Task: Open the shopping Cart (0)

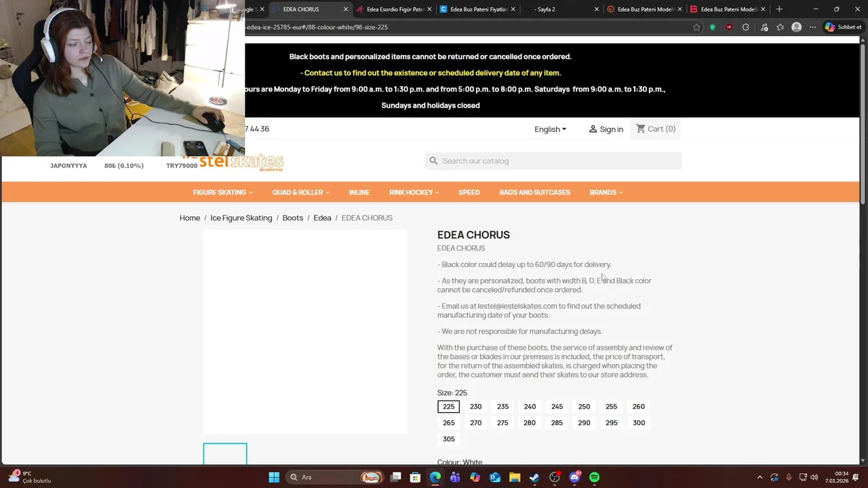Action: click(656, 129)
